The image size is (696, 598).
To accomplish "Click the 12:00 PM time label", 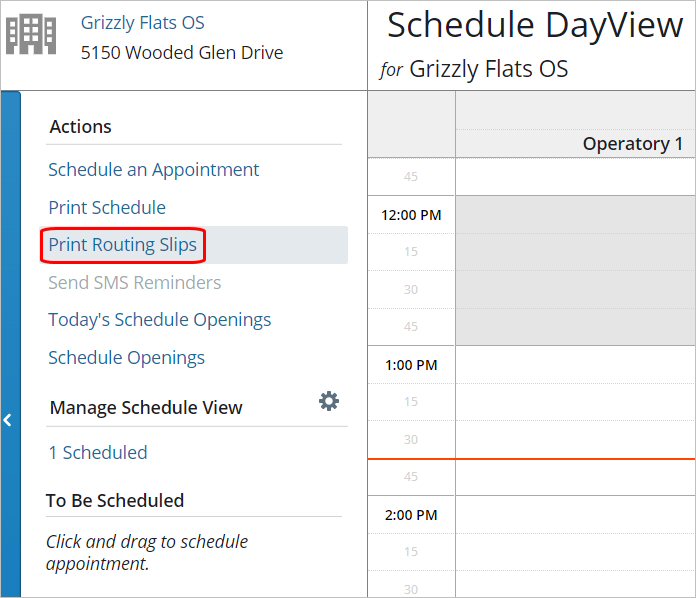I will coord(411,215).
